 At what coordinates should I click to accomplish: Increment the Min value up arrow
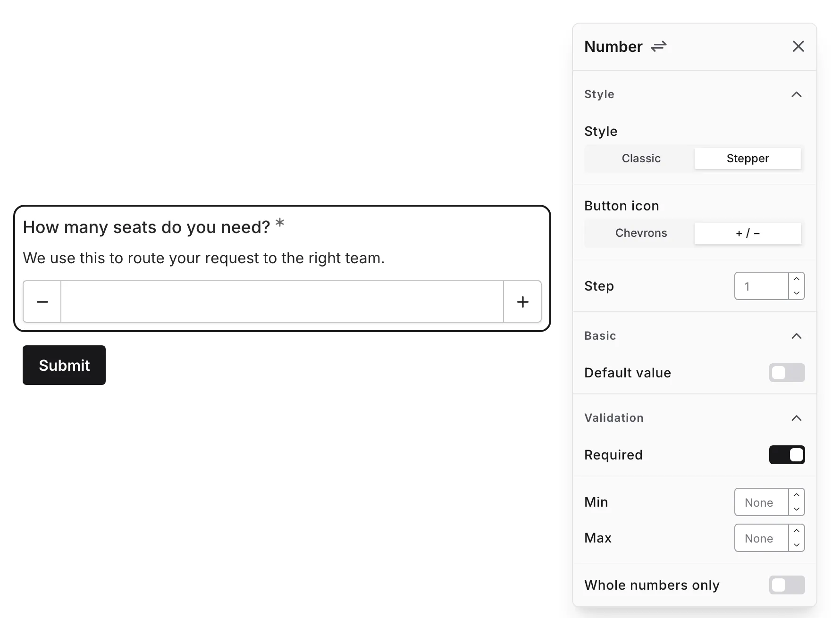pos(797,495)
